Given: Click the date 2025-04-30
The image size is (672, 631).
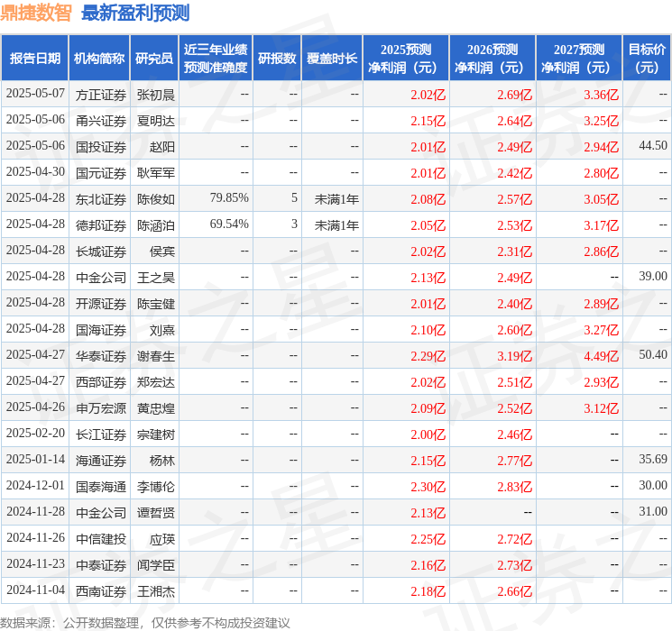Looking at the screenshot, I should [x=35, y=172].
